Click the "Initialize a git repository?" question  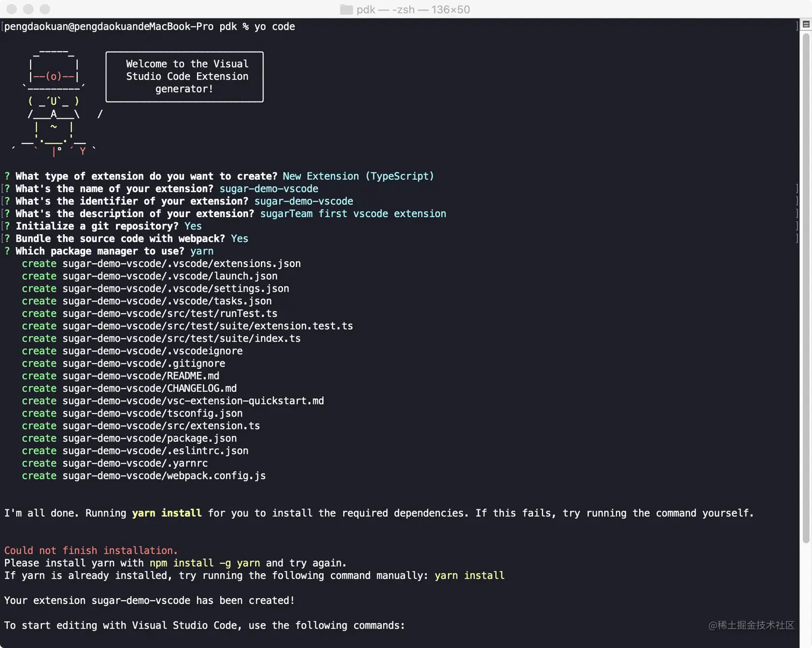(97, 226)
